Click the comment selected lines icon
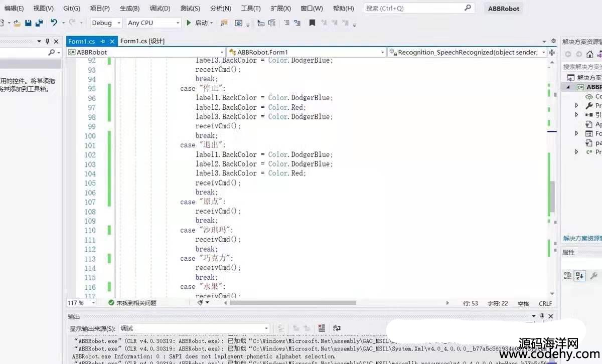Screen dimensions: 602x364 pyautogui.click(x=286, y=23)
